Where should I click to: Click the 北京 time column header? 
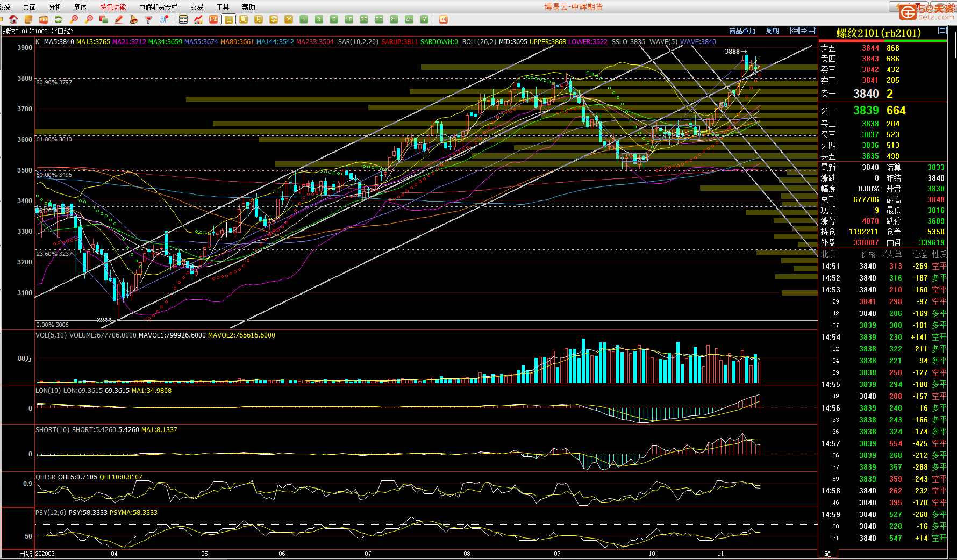click(x=828, y=255)
